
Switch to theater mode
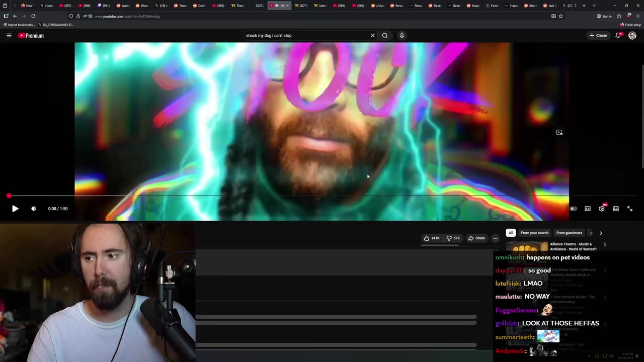pos(616,209)
